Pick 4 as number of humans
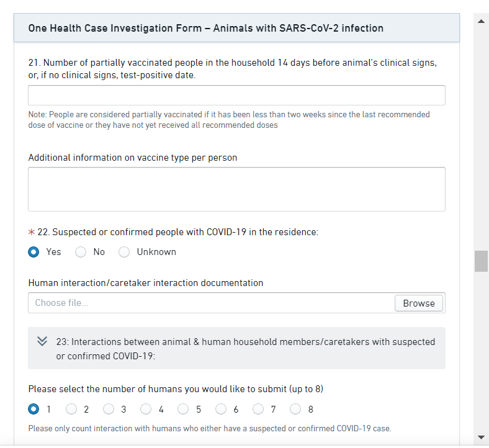The image size is (489, 448). 146,409
